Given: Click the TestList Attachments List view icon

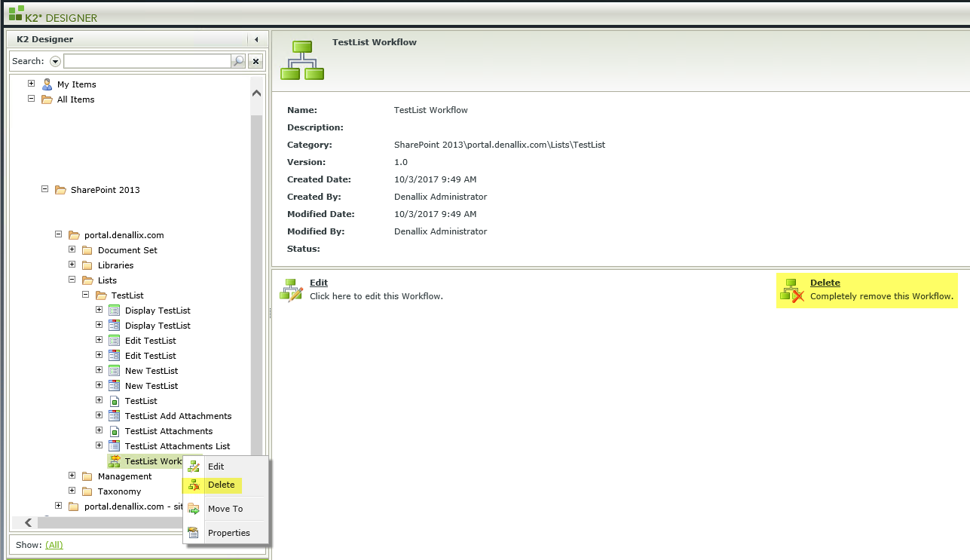Looking at the screenshot, I should [x=115, y=446].
